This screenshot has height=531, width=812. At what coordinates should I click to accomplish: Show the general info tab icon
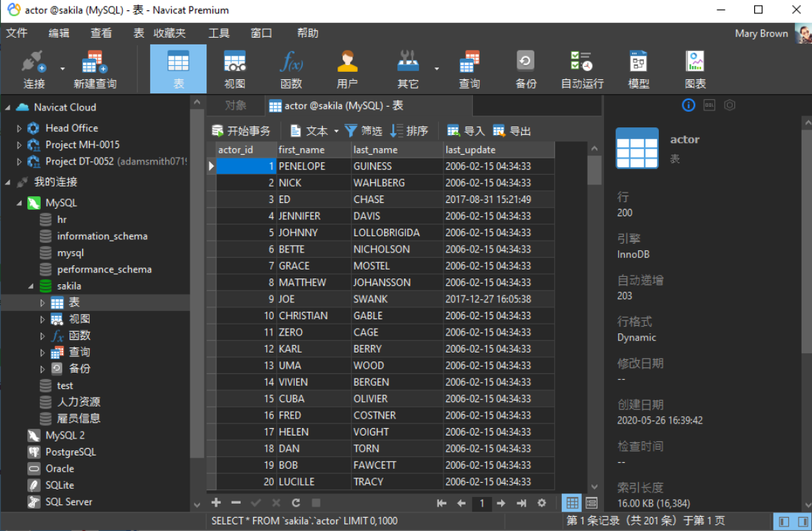[x=688, y=105]
